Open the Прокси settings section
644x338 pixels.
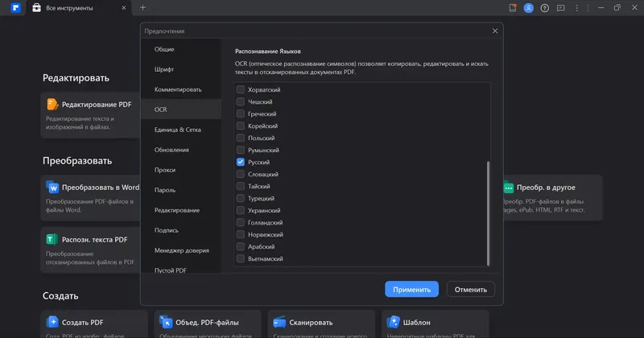[180, 170]
